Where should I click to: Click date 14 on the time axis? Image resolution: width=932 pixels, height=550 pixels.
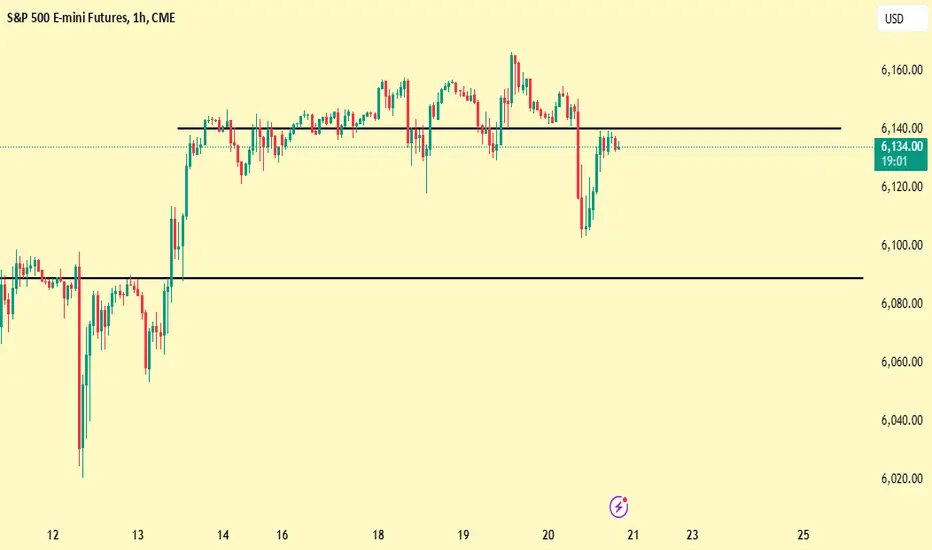[x=223, y=535]
